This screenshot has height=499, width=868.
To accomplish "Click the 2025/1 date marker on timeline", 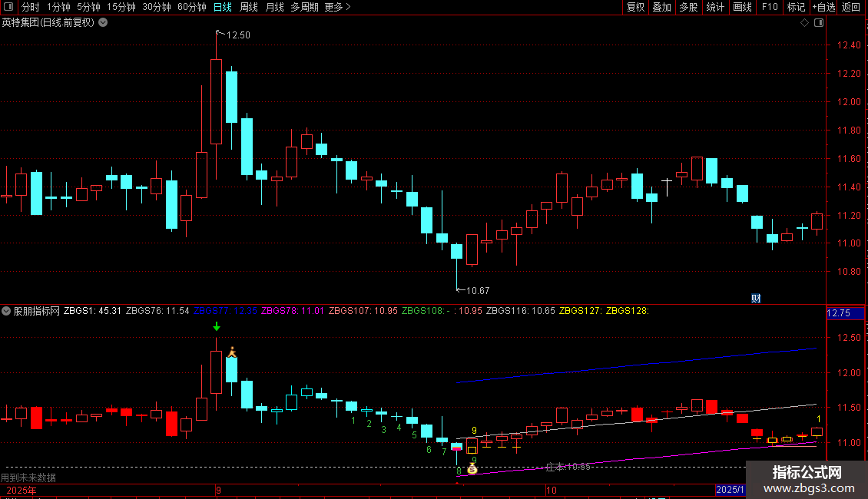I will tap(731, 490).
